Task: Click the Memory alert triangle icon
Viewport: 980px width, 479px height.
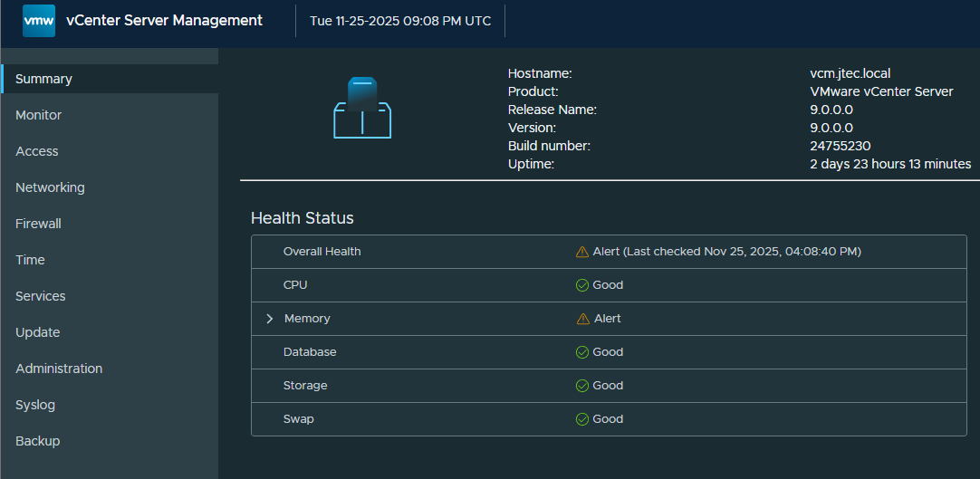Action: coord(583,319)
